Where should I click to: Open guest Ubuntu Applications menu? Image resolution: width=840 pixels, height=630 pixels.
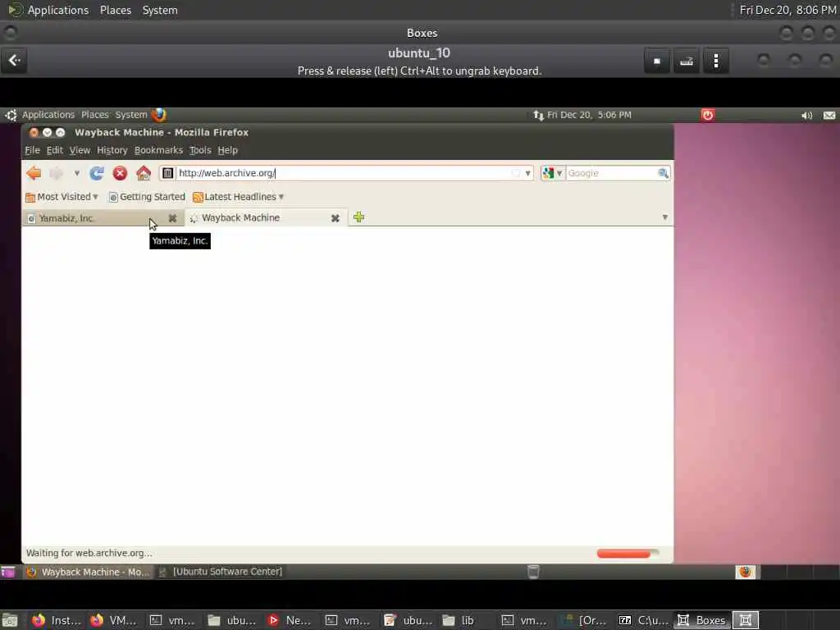pyautogui.click(x=48, y=115)
